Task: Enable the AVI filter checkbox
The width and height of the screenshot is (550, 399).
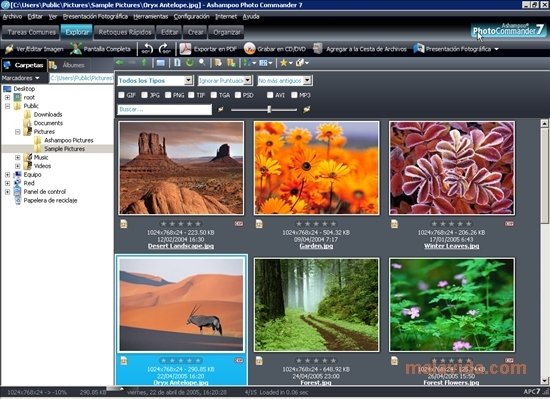Action: pyautogui.click(x=270, y=95)
